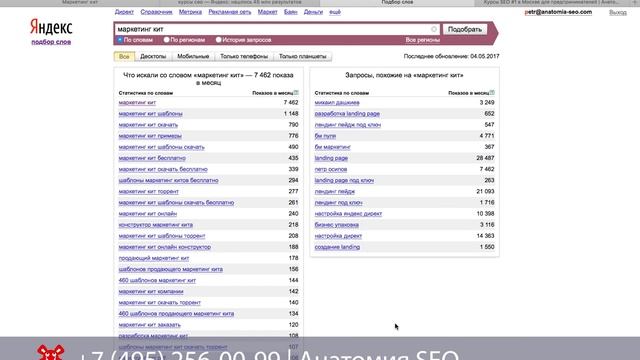
Task: Switch to the 'Только планшеты' tab
Action: coord(302,56)
